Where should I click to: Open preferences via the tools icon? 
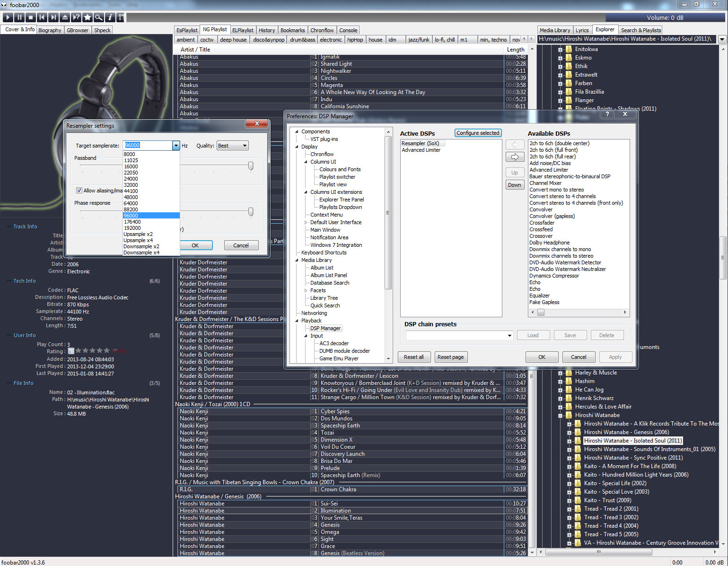[121, 17]
